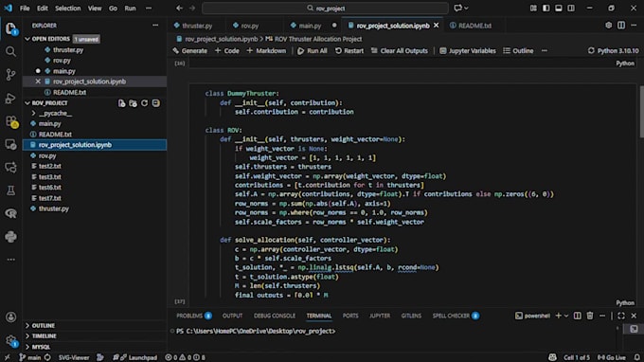Select Python 3.10.10 kernel picker
644x362 pixels.
point(613,50)
